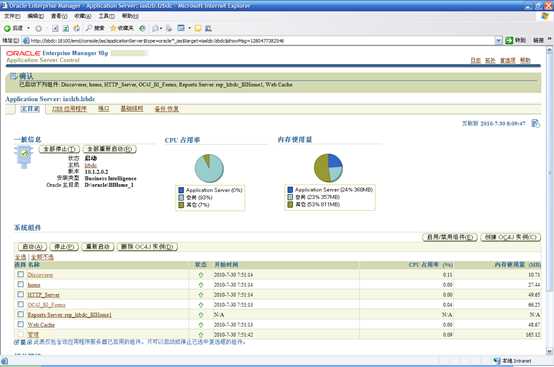Click the 全选 (Select All) link
554x367 pixels.
(20, 257)
